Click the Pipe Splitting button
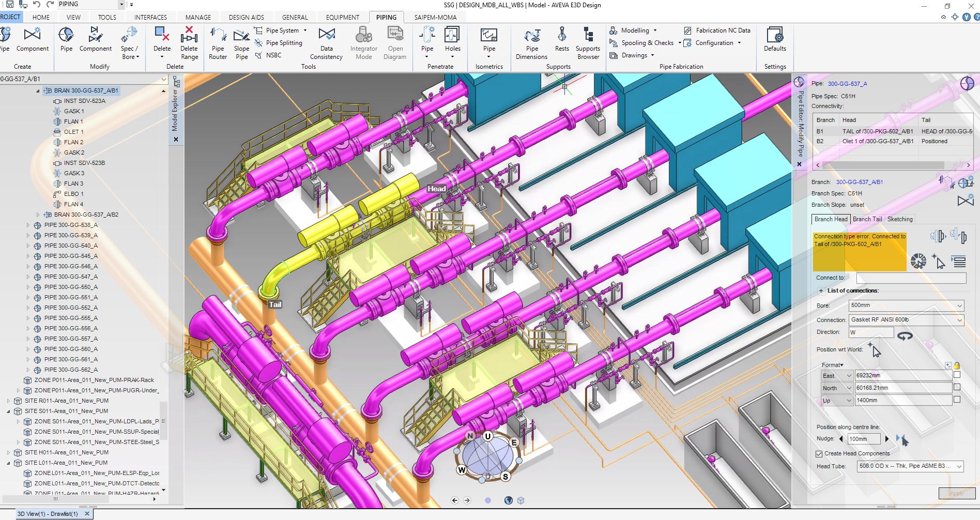The width and height of the screenshot is (980, 520). tap(284, 43)
